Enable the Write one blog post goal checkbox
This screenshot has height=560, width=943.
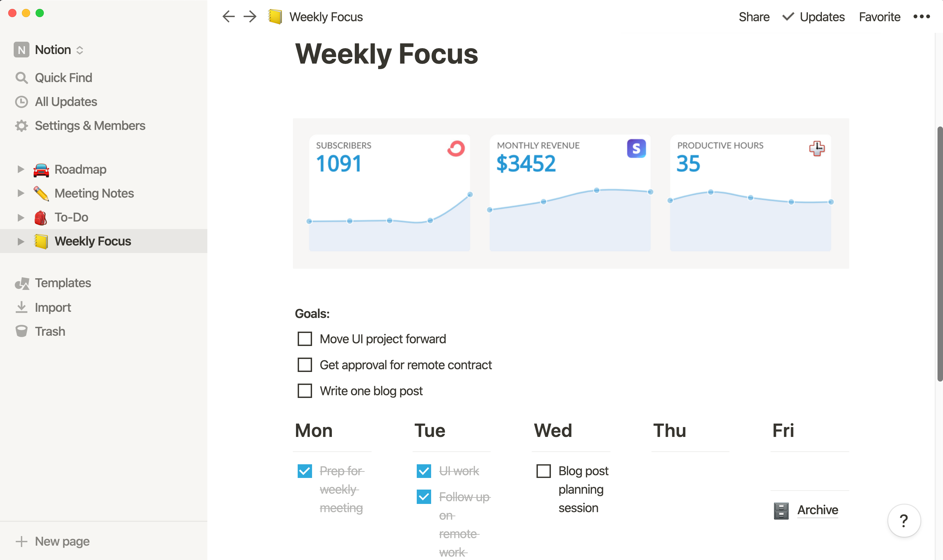[304, 391]
